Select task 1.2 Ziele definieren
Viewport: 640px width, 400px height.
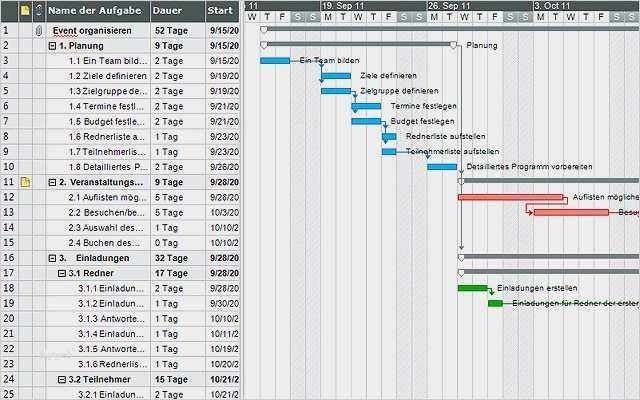coord(108,76)
